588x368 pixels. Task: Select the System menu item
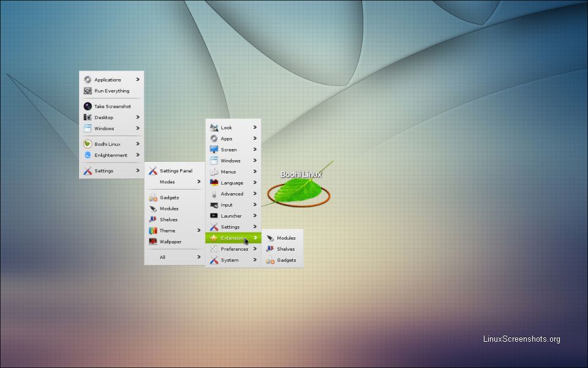[230, 260]
